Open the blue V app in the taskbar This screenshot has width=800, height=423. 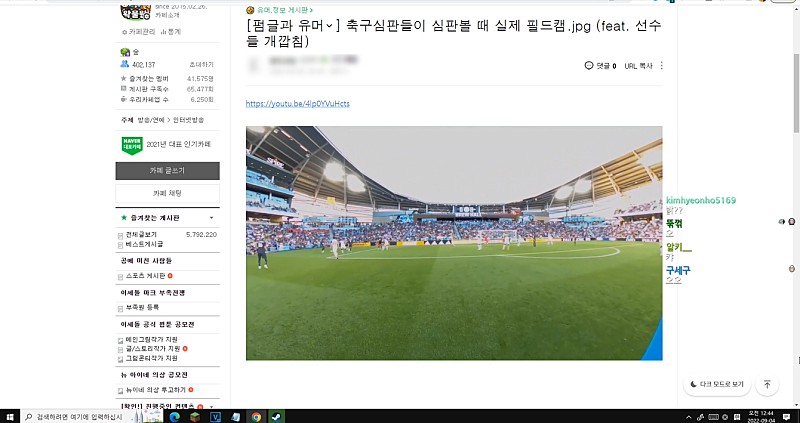[215, 417]
